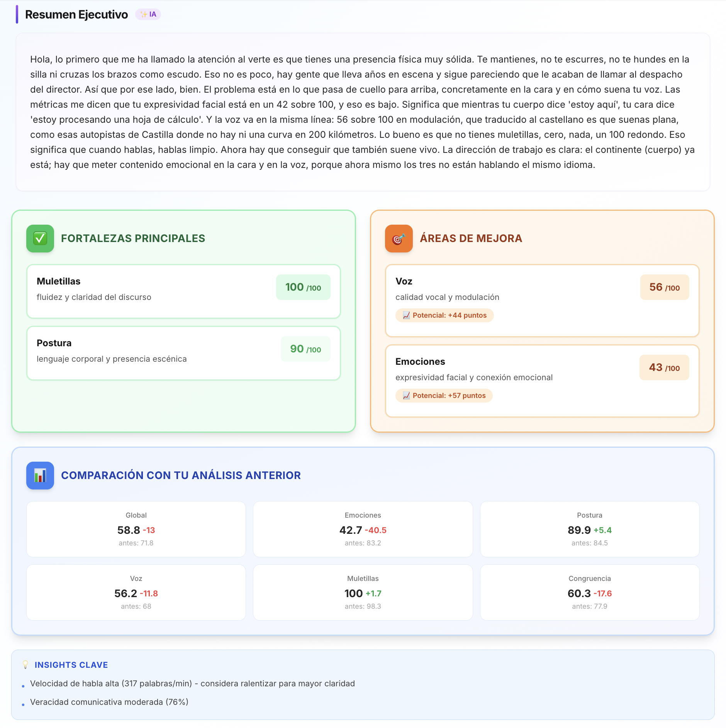726x728 pixels.
Task: Click the Velocidad de habla alta insight
Action: (x=192, y=684)
